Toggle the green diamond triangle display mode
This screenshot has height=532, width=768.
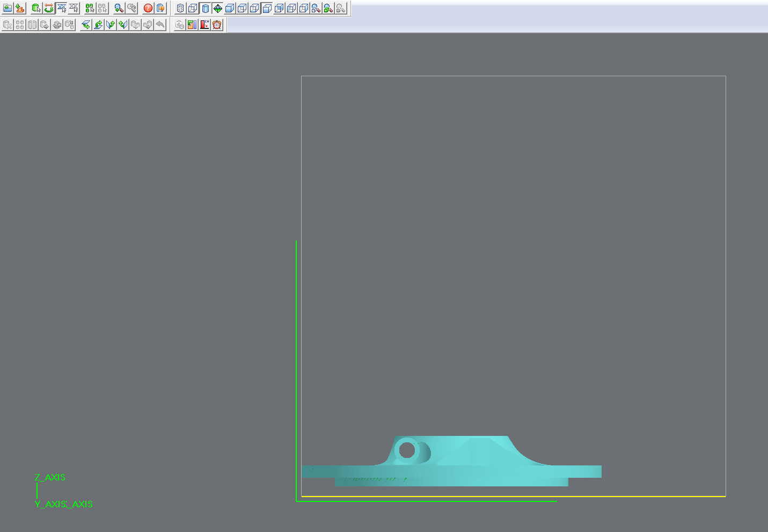click(218, 8)
